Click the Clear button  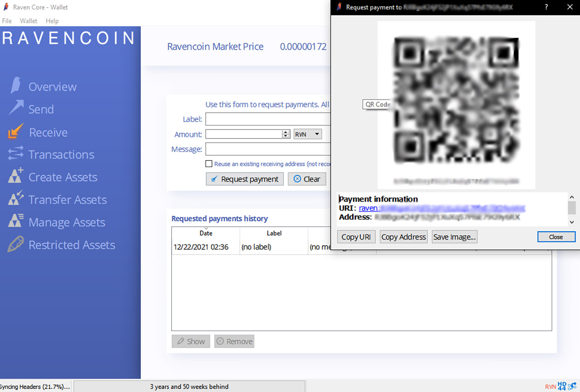point(307,179)
